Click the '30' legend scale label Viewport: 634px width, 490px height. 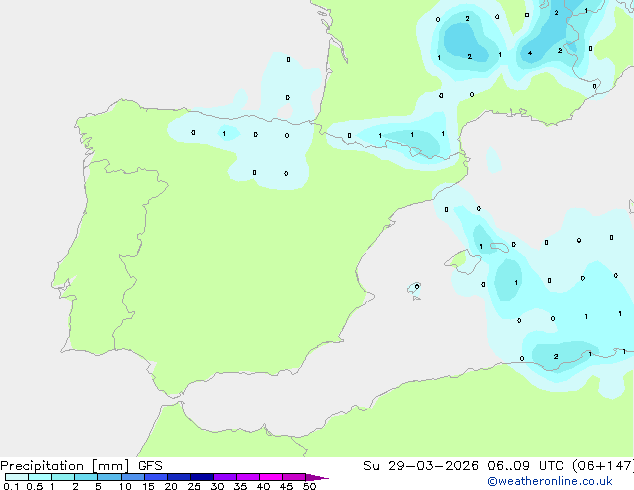pos(217,486)
